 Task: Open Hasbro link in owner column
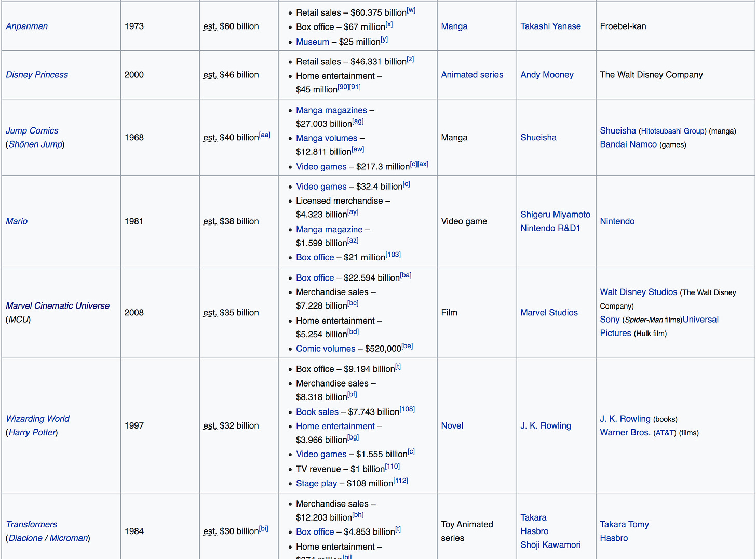click(614, 538)
